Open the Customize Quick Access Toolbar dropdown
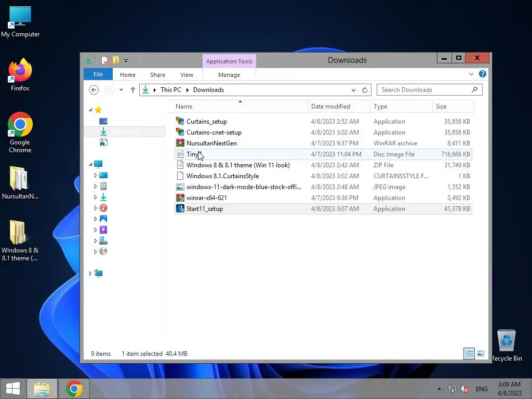The height and width of the screenshot is (399, 532). [126, 61]
